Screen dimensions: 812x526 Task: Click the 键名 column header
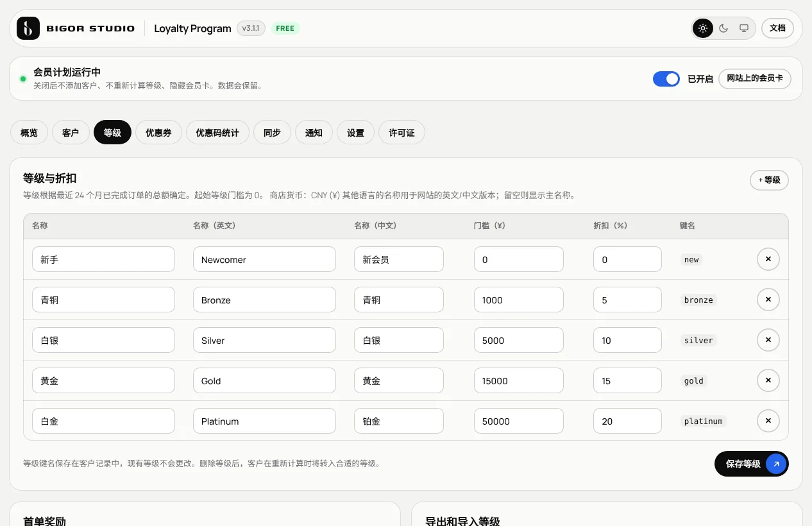tap(688, 226)
